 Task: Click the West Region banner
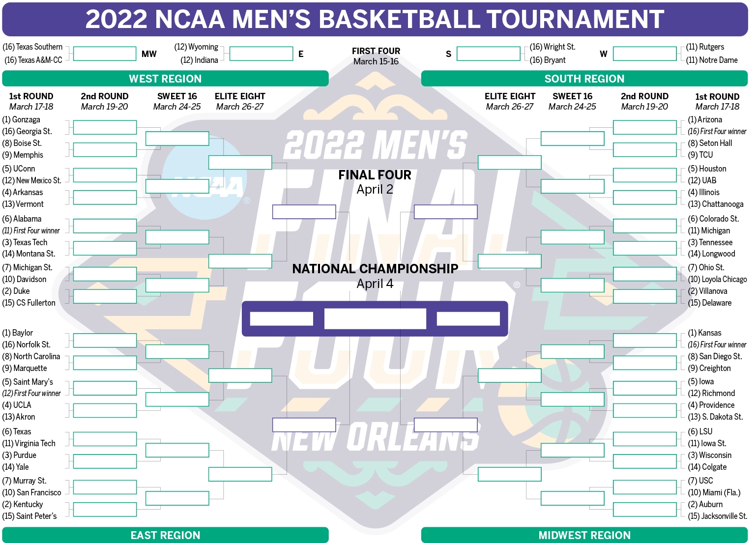[165, 79]
